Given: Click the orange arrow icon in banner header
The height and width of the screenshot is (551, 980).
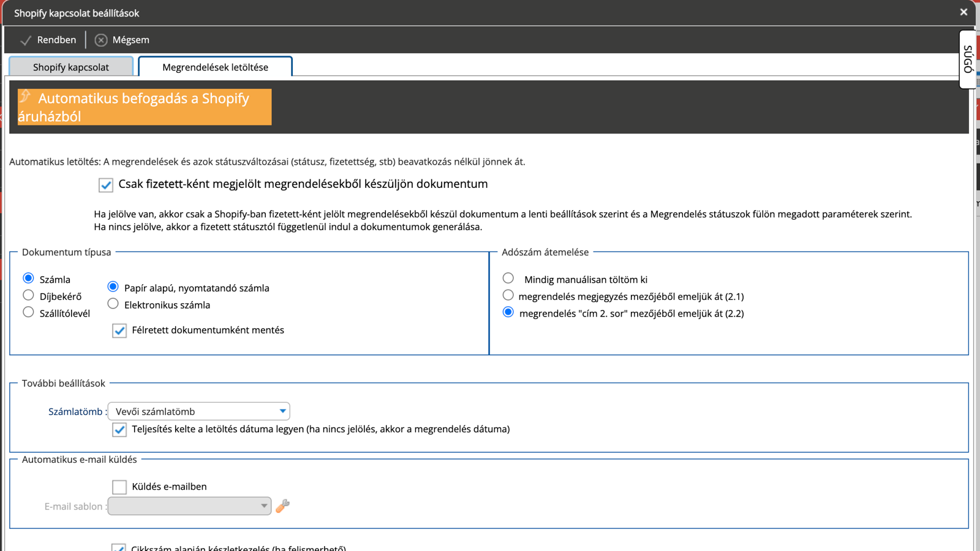Looking at the screenshot, I should (25, 96).
